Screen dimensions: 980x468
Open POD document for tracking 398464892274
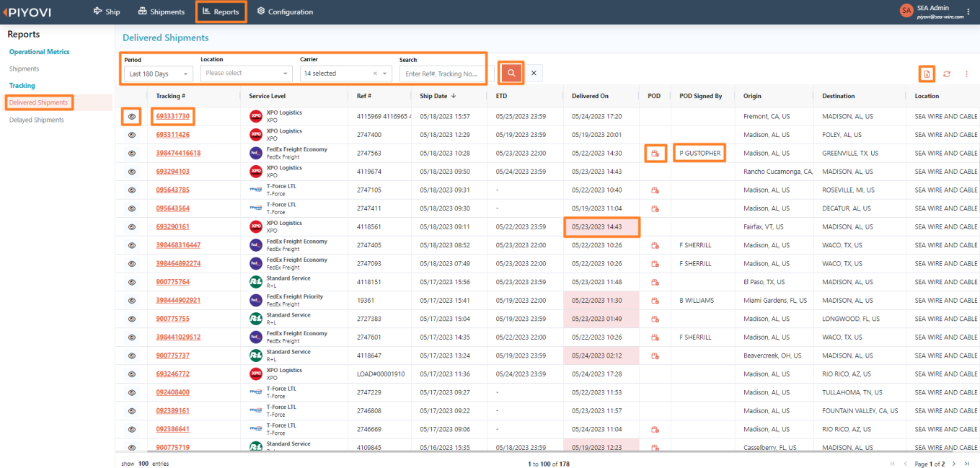coord(655,264)
